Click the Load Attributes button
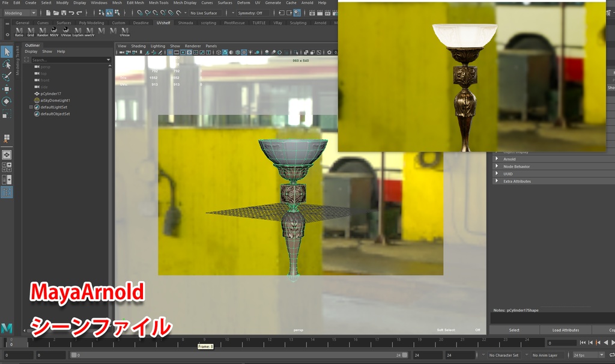This screenshot has height=364, width=615. coord(566,330)
